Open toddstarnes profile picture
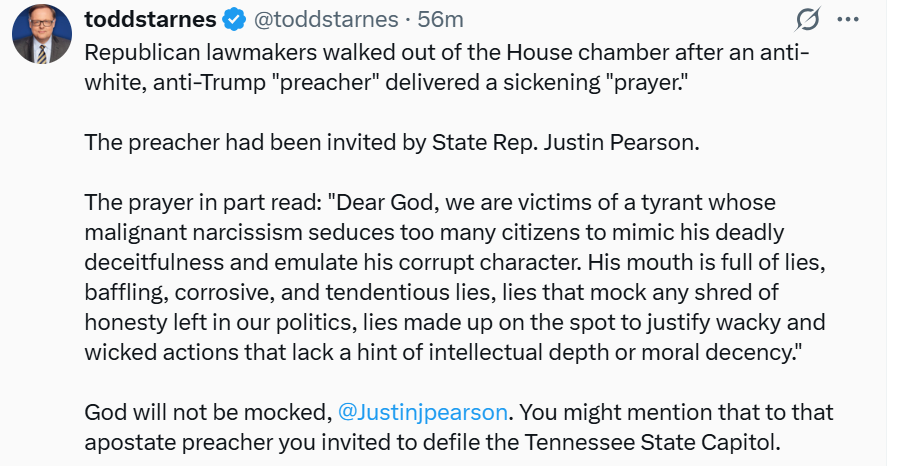Image resolution: width=901 pixels, height=466 pixels. [41, 34]
